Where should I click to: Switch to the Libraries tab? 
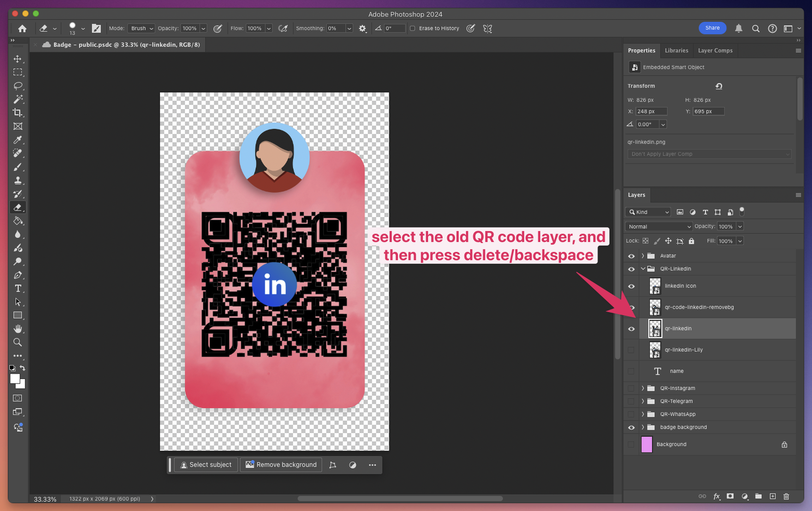click(x=676, y=51)
